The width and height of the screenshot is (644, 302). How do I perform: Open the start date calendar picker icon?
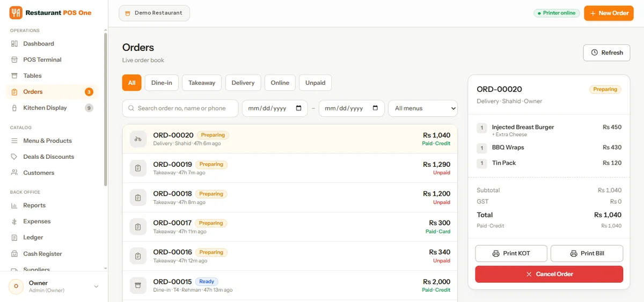pos(298,108)
